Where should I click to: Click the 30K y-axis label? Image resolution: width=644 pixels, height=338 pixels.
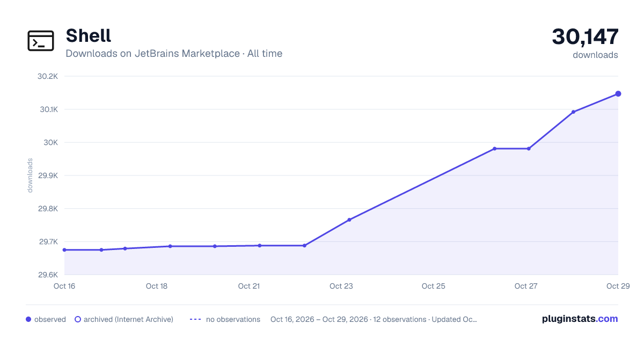tap(51, 143)
